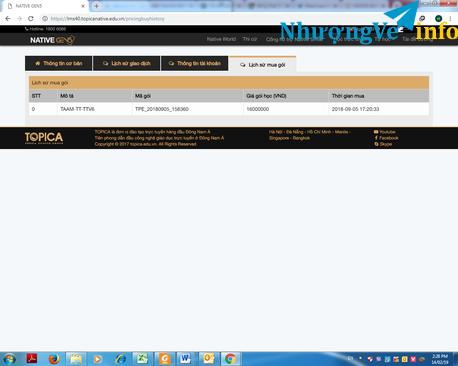View site information icon beside the URL

coord(45,19)
